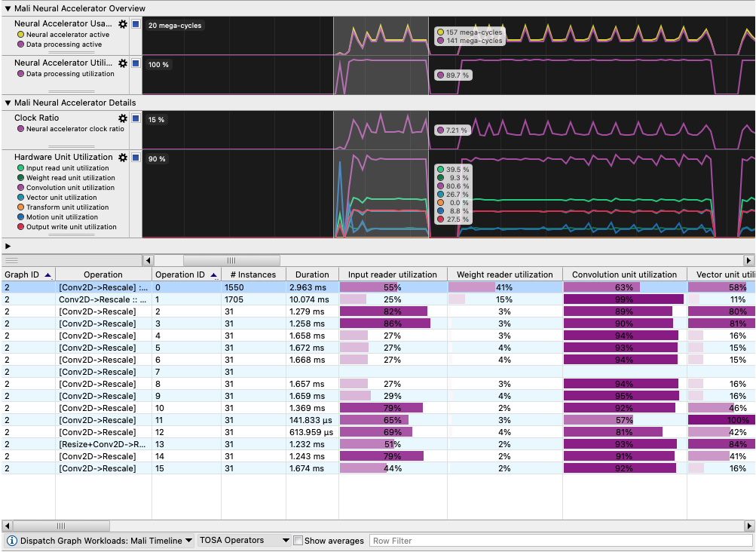Toggle Output write unit utilization legend swatch
The width and height of the screenshot is (756, 552).
click(x=21, y=227)
